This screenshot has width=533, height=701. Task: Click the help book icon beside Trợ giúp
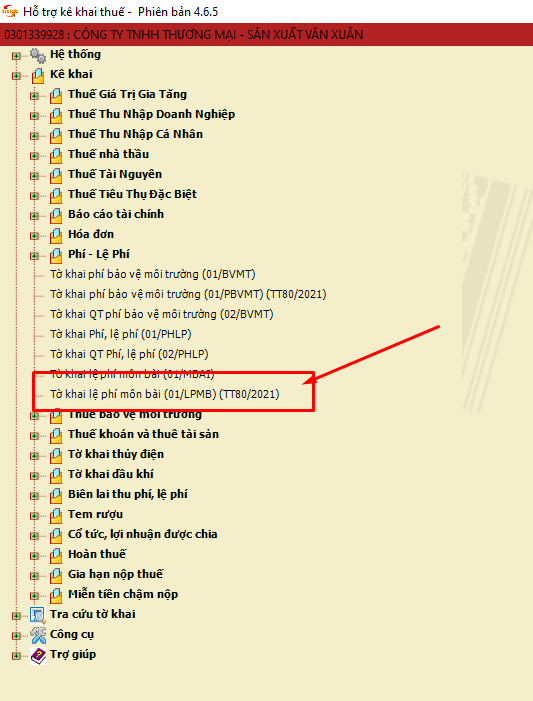pyautogui.click(x=38, y=655)
